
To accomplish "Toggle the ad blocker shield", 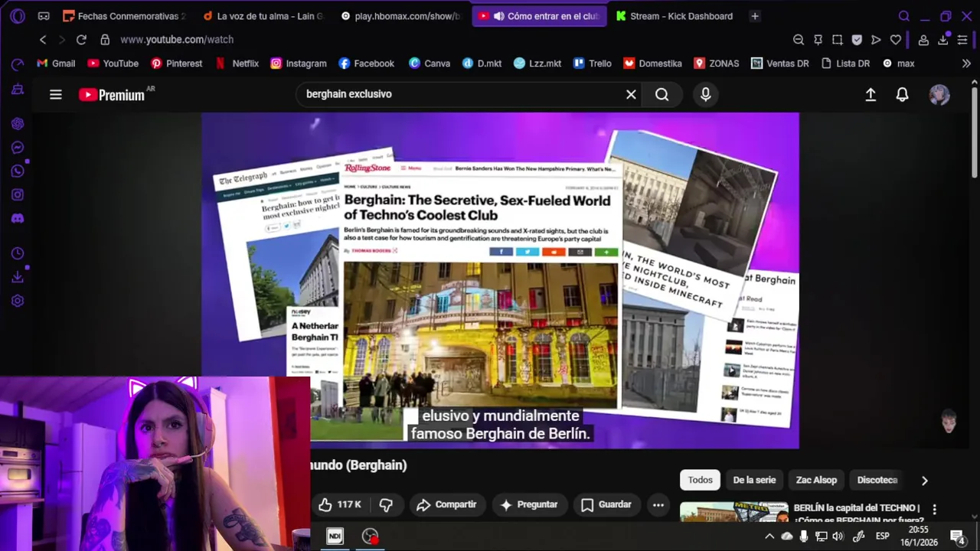I will (x=857, y=40).
